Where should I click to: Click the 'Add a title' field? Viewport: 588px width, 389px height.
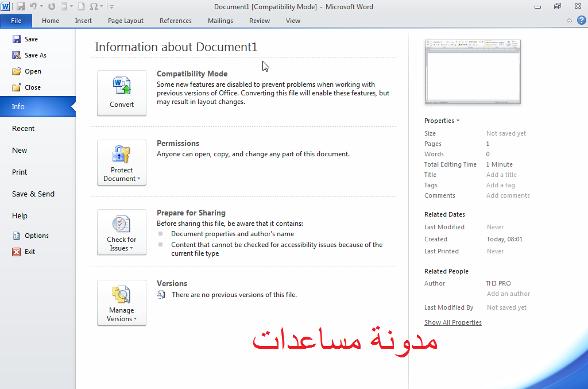501,175
